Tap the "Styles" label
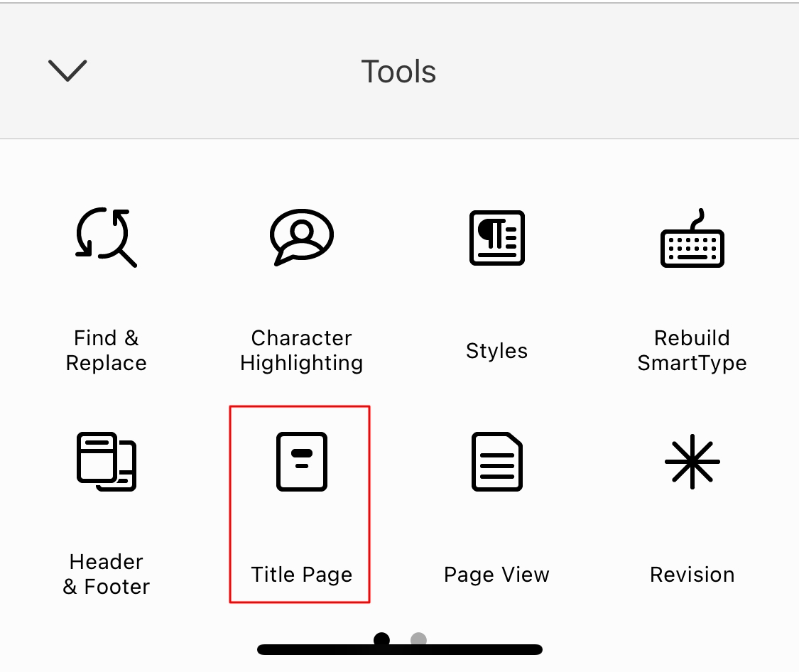This screenshot has width=799, height=672. pos(497,351)
